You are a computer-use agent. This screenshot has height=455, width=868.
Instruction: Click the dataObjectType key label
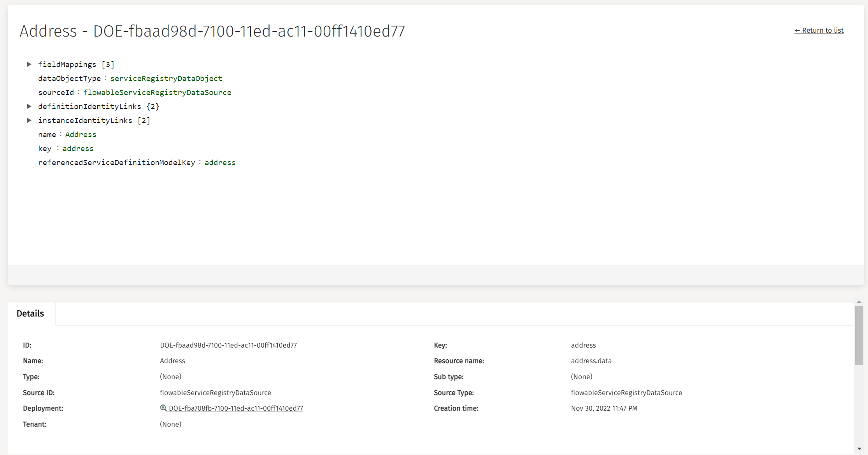pos(69,78)
